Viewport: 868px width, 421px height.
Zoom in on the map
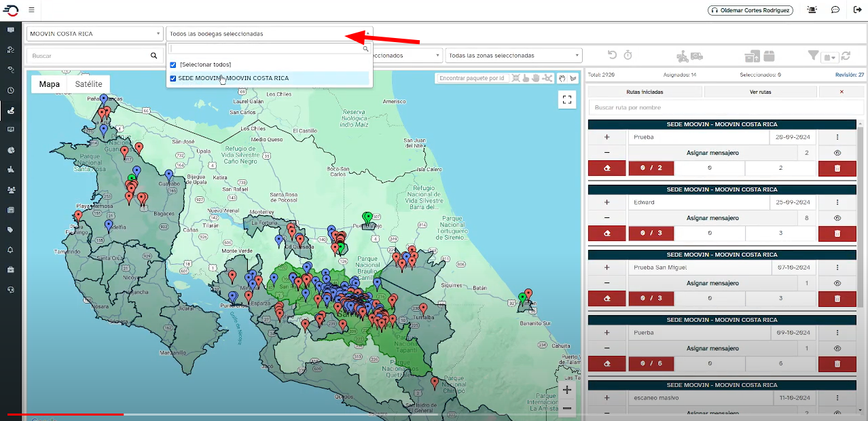pyautogui.click(x=567, y=390)
